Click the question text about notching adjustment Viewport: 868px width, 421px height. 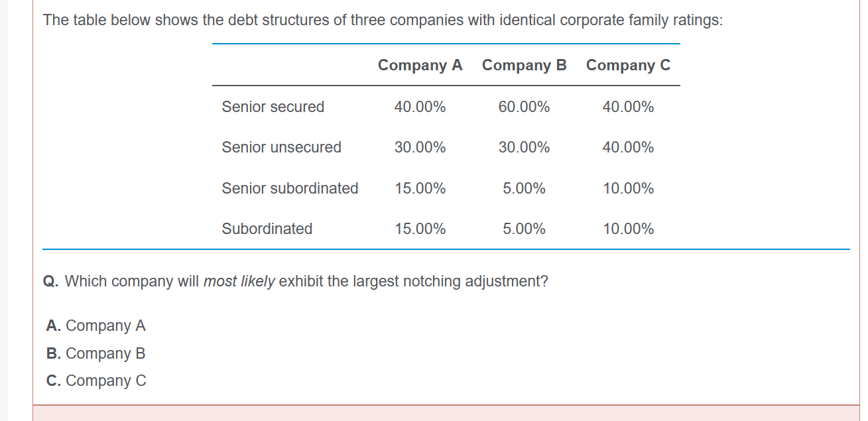[x=296, y=281]
